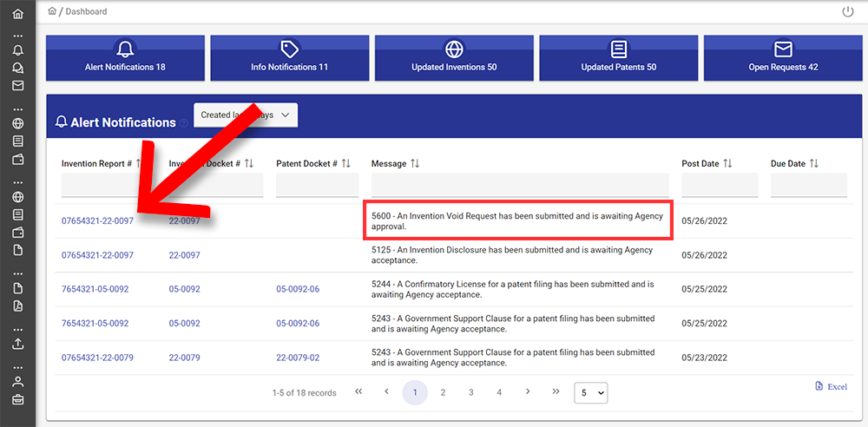Switch to the Updated Patents 50 tab
Viewport: 868px width, 427px height.
618,57
